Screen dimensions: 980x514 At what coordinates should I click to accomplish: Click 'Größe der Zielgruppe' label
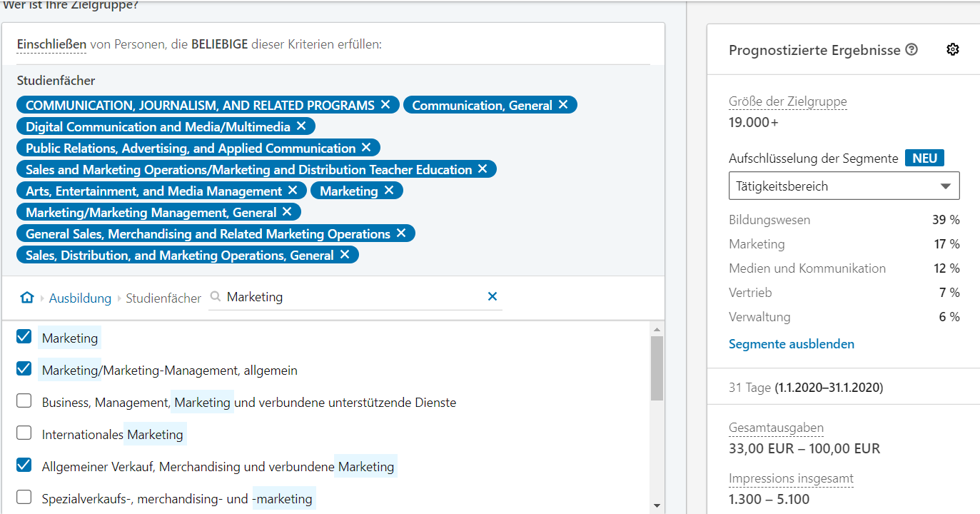pyautogui.click(x=787, y=101)
